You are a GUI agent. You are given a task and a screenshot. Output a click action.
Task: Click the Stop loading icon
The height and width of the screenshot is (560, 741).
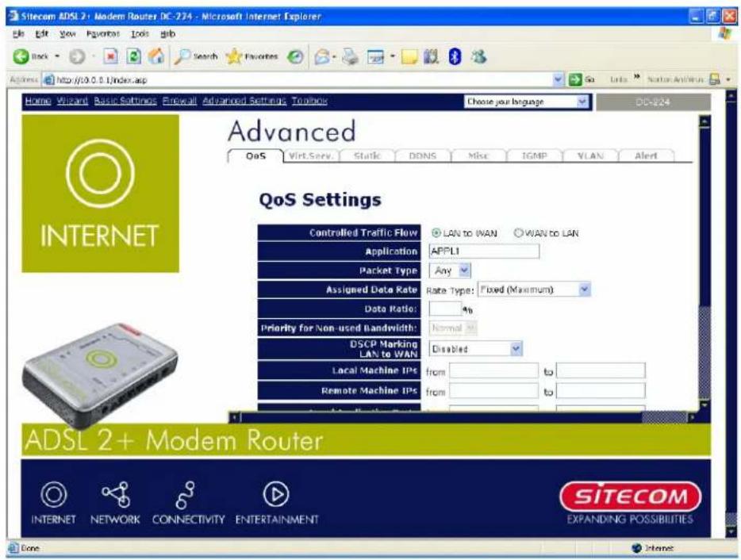click(110, 56)
